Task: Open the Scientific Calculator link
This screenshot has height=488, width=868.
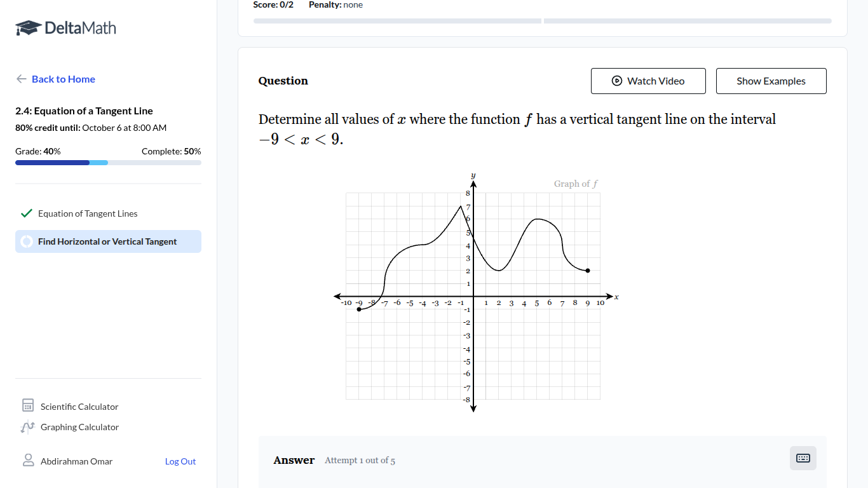Action: (79, 407)
